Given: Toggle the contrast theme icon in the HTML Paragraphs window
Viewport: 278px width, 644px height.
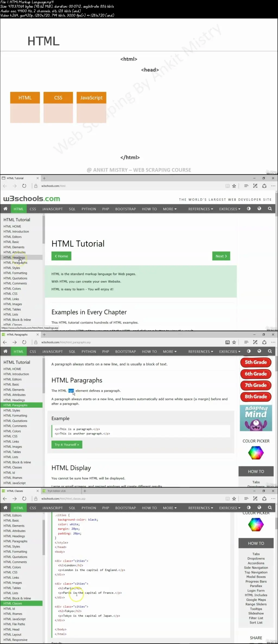Looking at the screenshot, I should point(249,351).
